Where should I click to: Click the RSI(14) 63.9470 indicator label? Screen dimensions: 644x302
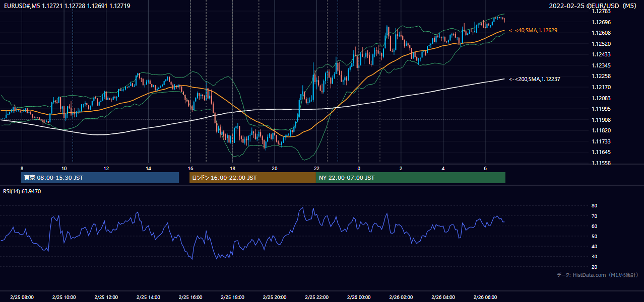tap(22, 191)
